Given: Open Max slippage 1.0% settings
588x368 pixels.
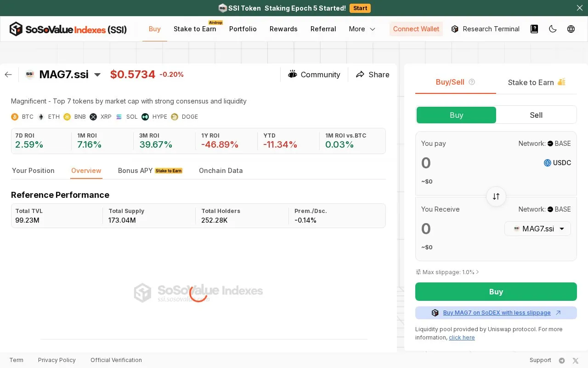Looking at the screenshot, I should 447,272.
